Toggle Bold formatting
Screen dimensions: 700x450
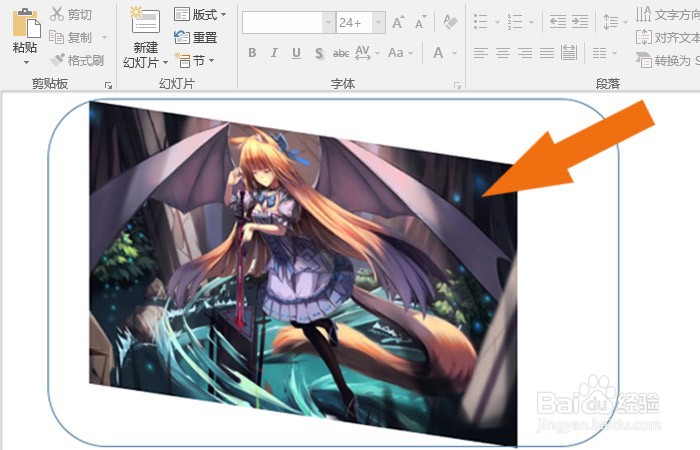coord(252,53)
